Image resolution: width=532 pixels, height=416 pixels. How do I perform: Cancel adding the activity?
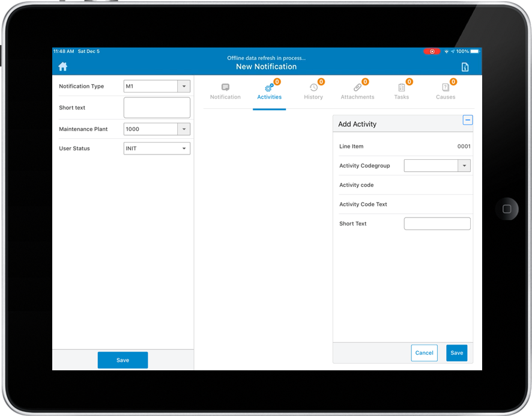click(424, 353)
